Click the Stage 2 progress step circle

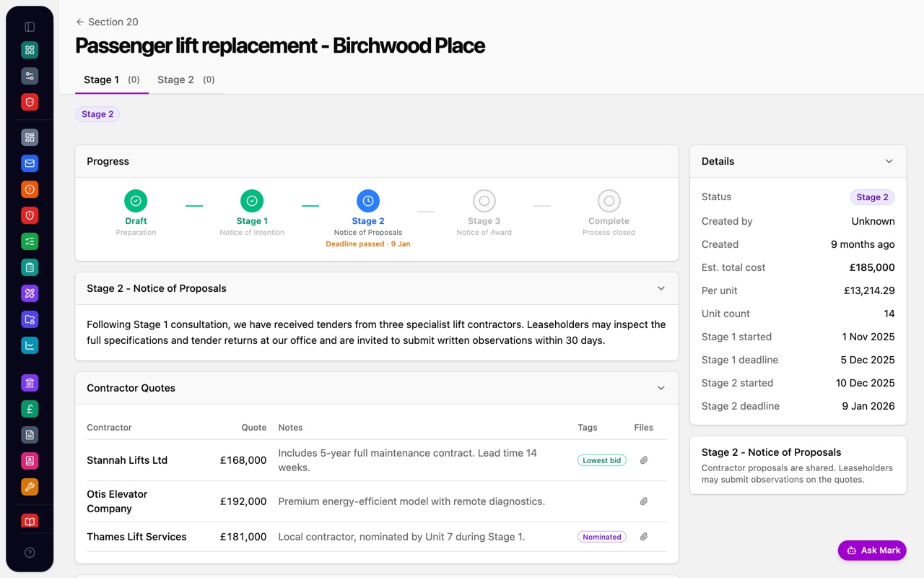(x=368, y=201)
